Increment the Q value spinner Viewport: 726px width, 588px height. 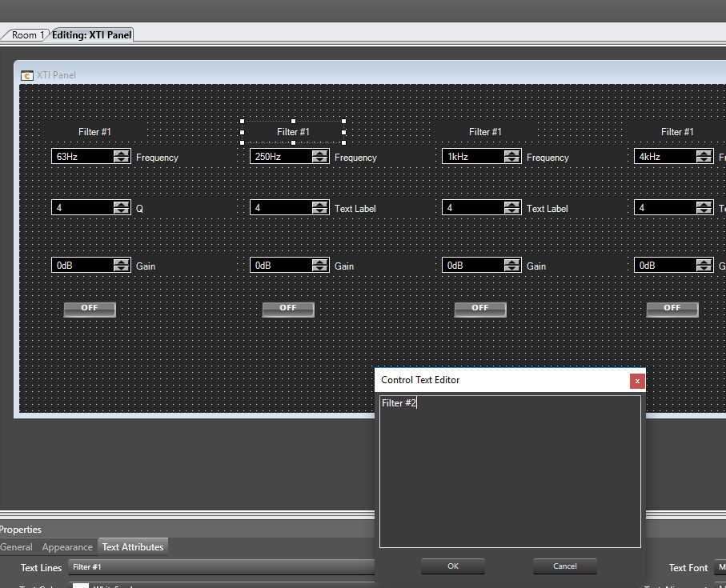(x=121, y=204)
